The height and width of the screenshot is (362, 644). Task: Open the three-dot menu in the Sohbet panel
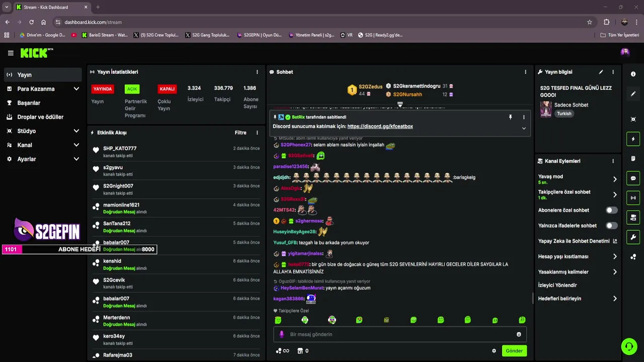pyautogui.click(x=525, y=72)
